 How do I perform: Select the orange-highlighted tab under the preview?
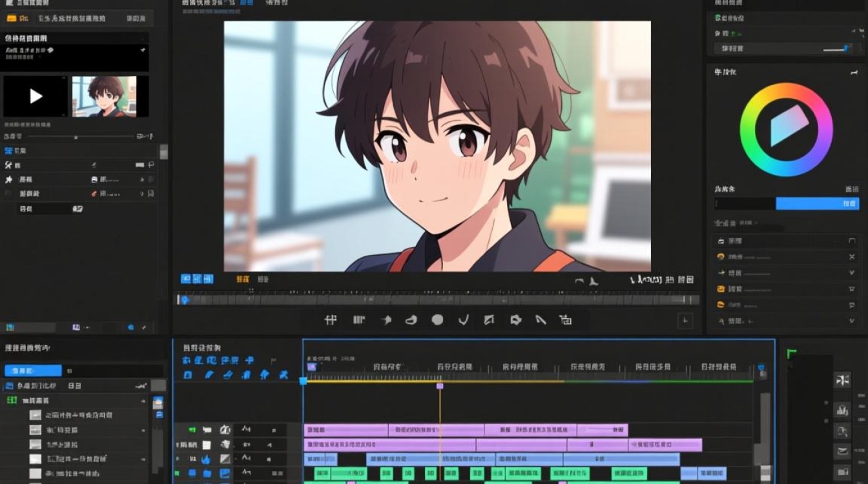[x=243, y=279]
